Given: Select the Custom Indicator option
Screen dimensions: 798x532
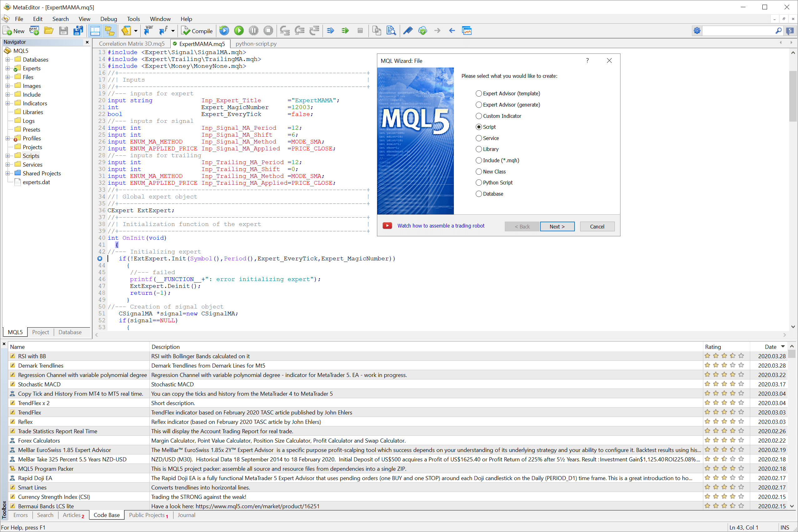Looking at the screenshot, I should [479, 116].
